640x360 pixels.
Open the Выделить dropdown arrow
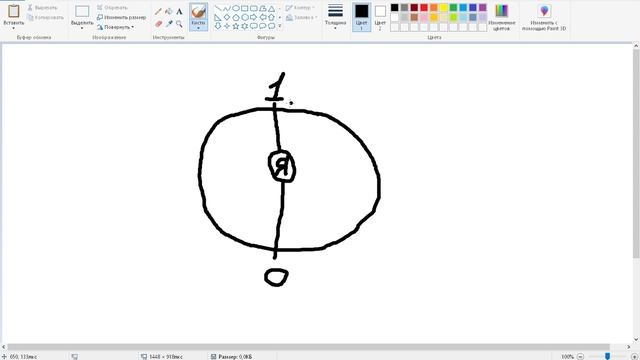[x=82, y=28]
